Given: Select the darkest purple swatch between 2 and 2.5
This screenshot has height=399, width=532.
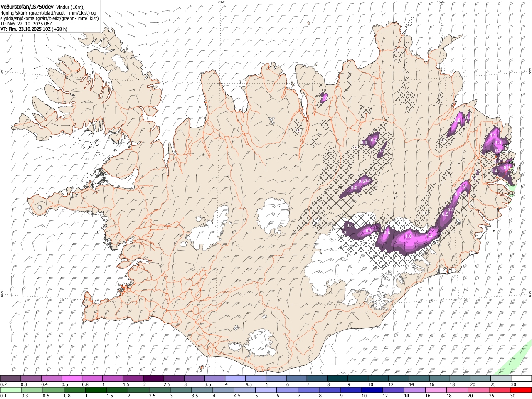Looking at the screenshot, I should [153, 378].
